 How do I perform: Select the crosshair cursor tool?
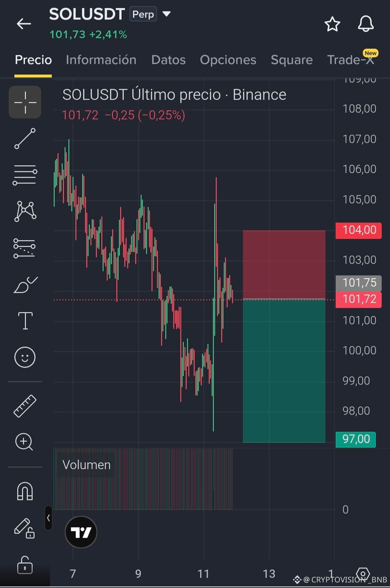tap(25, 102)
